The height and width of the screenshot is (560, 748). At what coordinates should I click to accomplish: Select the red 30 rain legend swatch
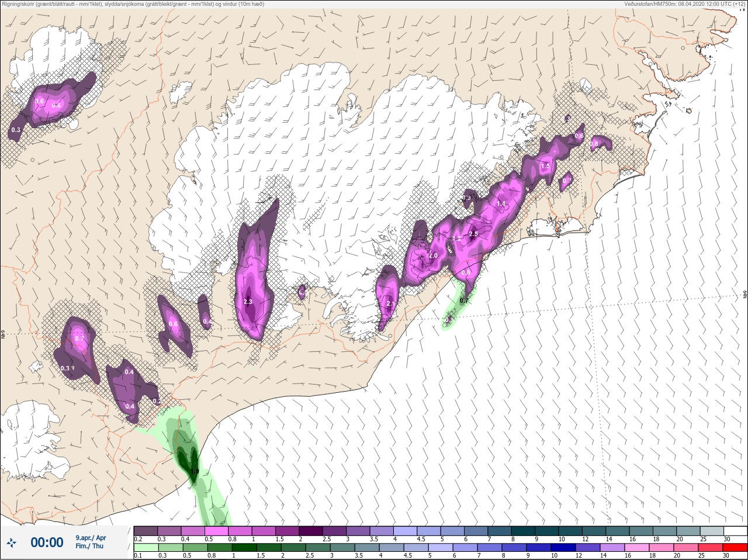point(735,547)
